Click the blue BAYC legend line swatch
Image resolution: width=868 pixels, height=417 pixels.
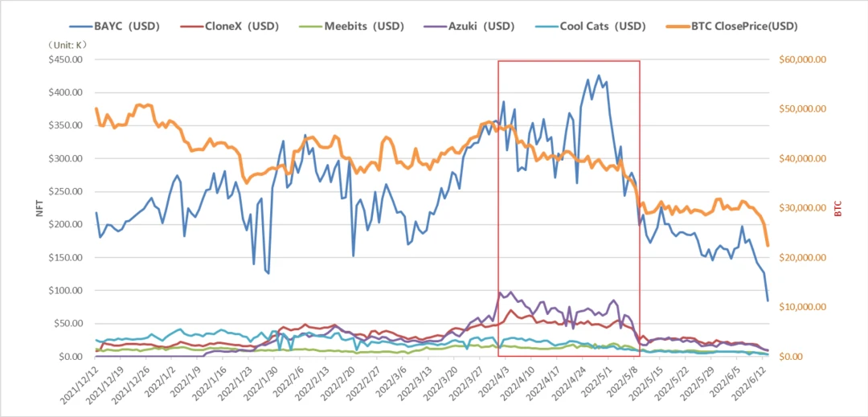[x=82, y=26]
